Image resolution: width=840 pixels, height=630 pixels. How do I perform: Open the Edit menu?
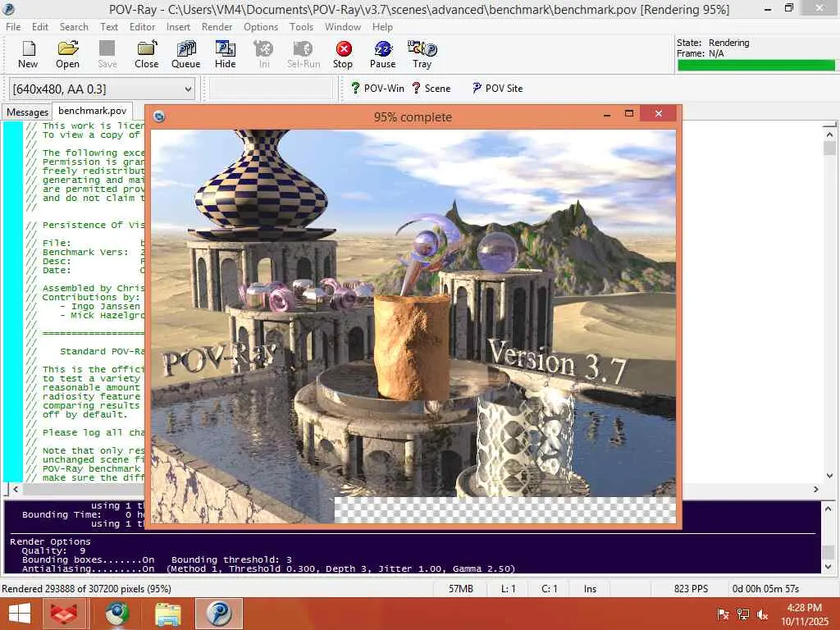40,27
